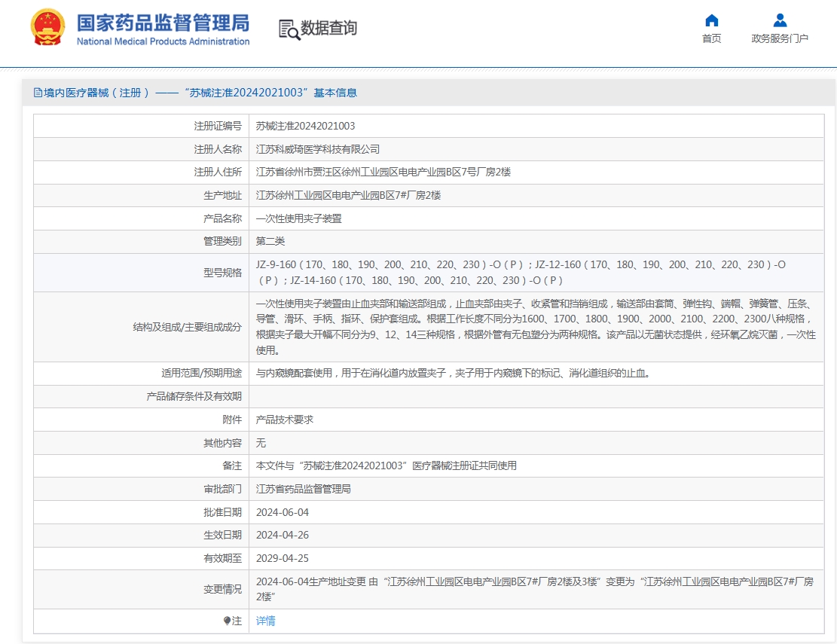This screenshot has width=837, height=644.
Task: Click the 审批部门 row label
Action: [x=222, y=490]
